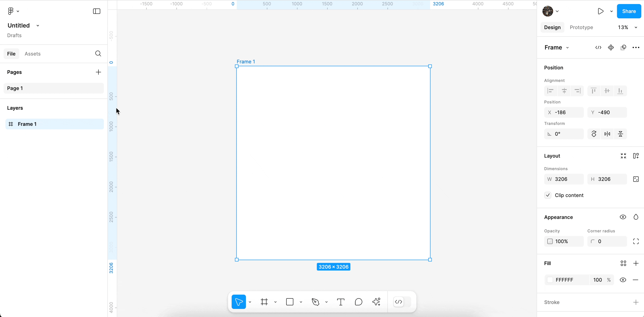644x317 pixels.
Task: Expand the Frame type dropdown
Action: (568, 47)
